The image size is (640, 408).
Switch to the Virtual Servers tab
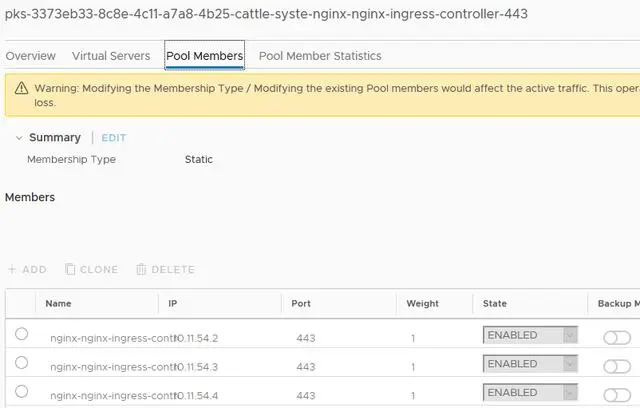pos(111,56)
